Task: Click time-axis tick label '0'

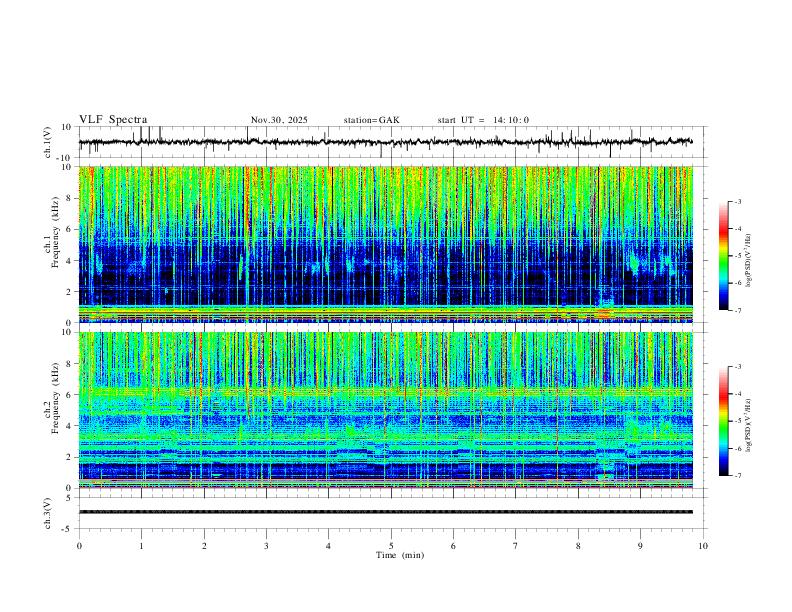Action: [79, 546]
